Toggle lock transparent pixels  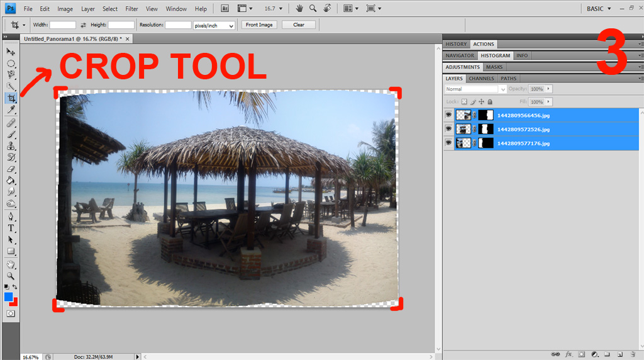tap(464, 101)
